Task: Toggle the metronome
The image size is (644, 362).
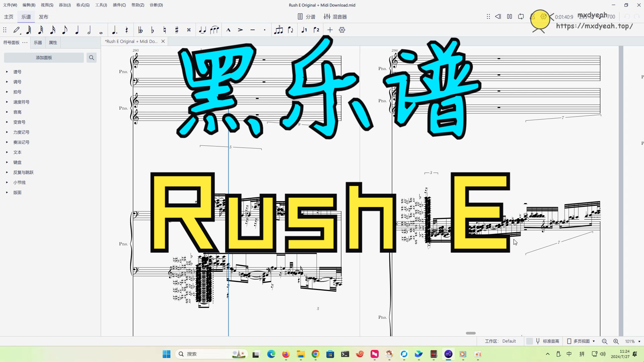Action: click(x=533, y=16)
